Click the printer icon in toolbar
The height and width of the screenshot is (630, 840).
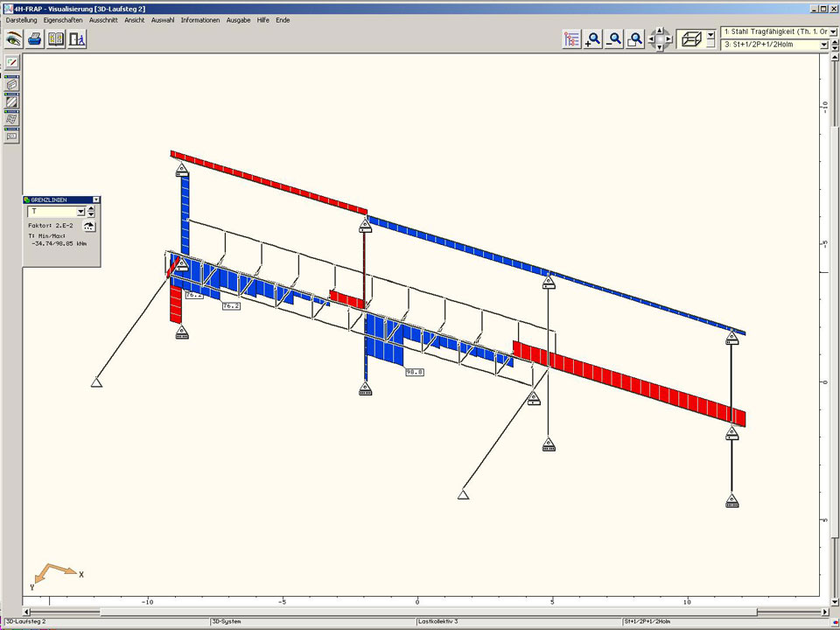click(x=34, y=38)
